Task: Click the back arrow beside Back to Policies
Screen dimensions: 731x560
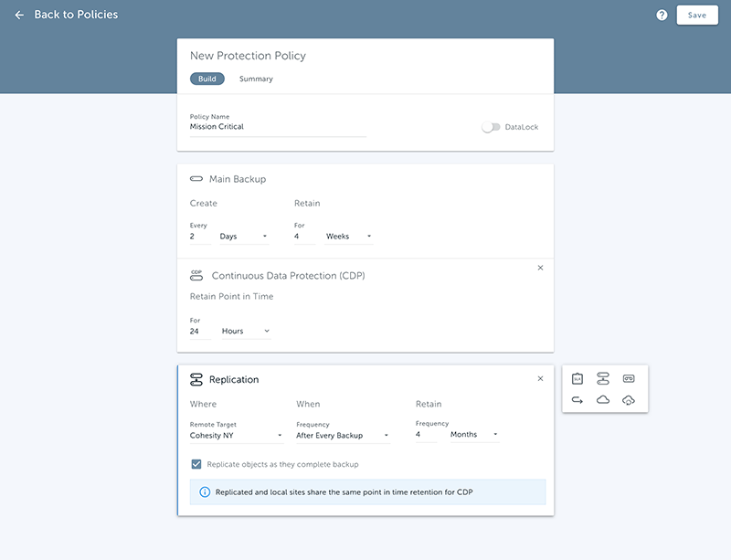Action: (x=19, y=16)
